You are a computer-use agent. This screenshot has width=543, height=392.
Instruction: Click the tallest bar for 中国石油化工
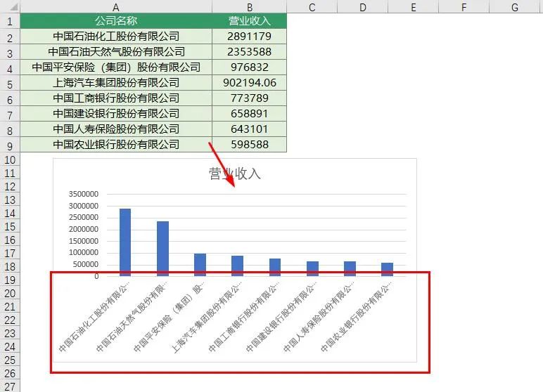125,242
